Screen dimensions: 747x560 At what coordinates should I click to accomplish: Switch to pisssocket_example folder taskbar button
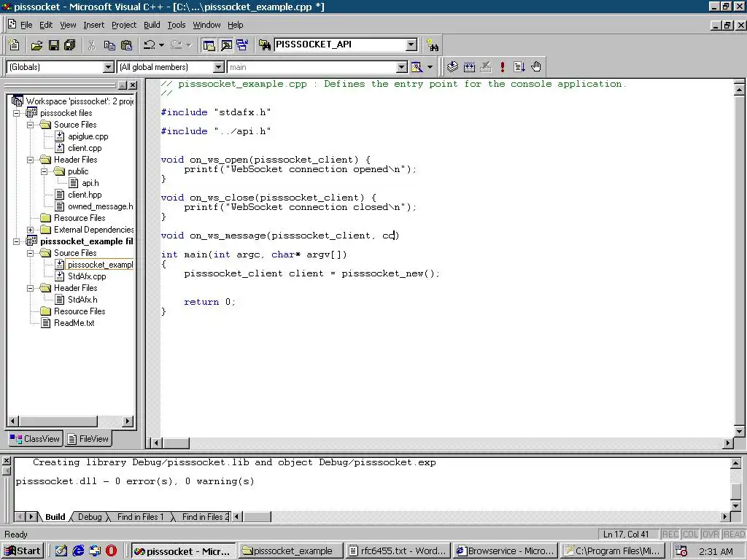(290, 551)
